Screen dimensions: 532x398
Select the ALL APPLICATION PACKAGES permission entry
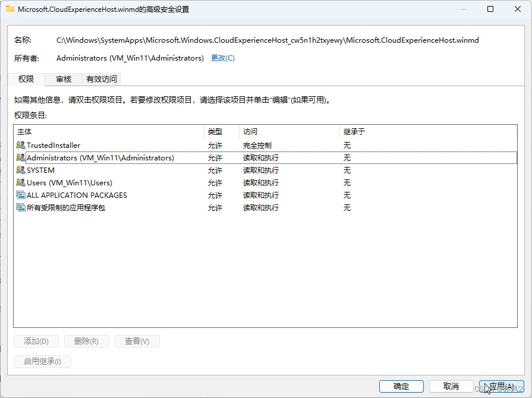(x=266, y=195)
